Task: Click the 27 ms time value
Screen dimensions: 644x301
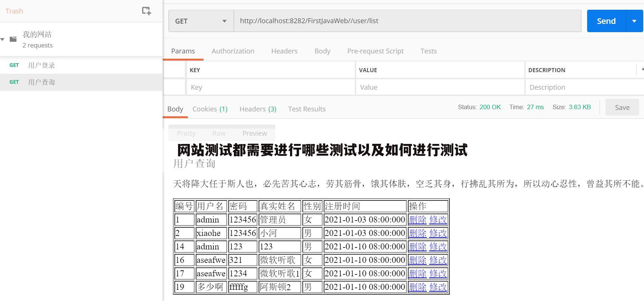Action: pyautogui.click(x=535, y=107)
